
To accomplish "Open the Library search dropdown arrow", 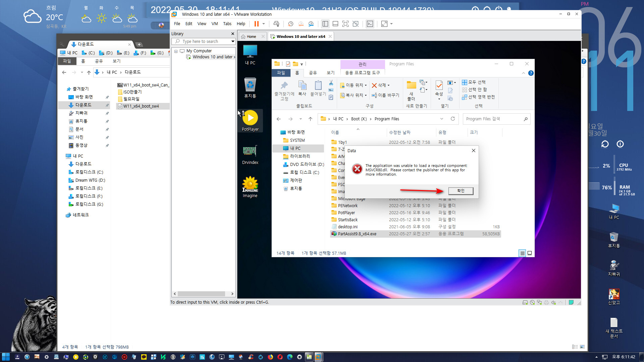I will point(232,41).
